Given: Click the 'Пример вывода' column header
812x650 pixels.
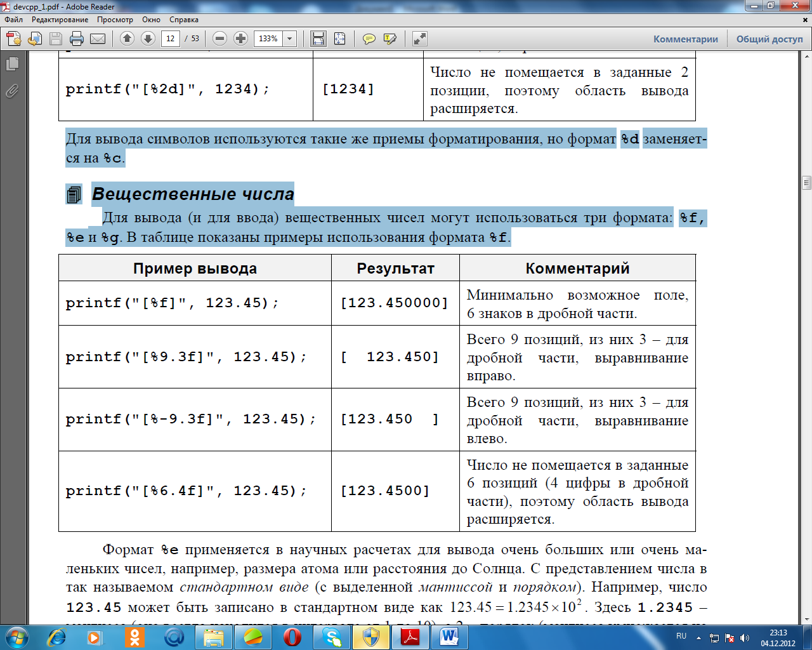Looking at the screenshot, I should [195, 269].
